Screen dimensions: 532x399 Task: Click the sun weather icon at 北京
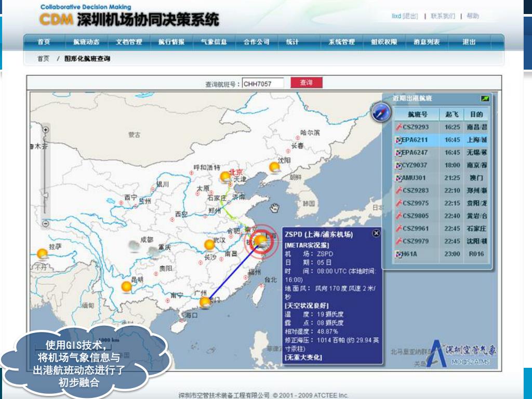tap(225, 177)
